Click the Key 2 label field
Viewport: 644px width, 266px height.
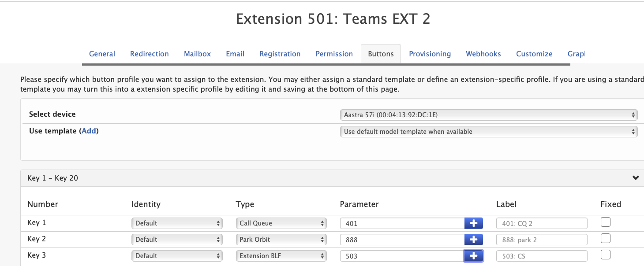click(x=541, y=240)
